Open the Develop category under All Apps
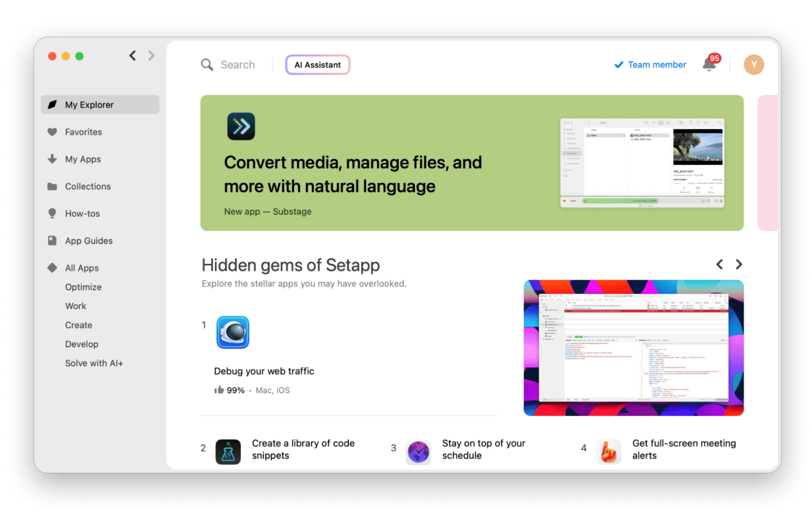Viewport: 812px width, 522px height. click(82, 344)
